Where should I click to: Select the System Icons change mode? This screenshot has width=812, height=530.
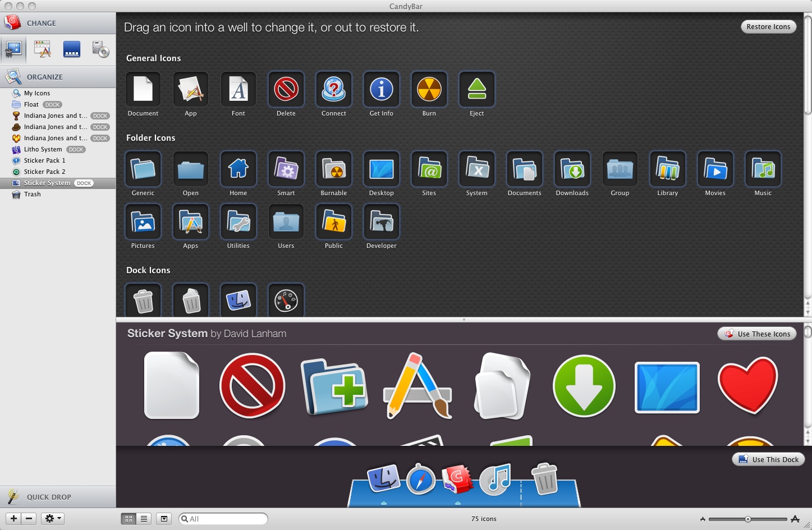tap(14, 49)
